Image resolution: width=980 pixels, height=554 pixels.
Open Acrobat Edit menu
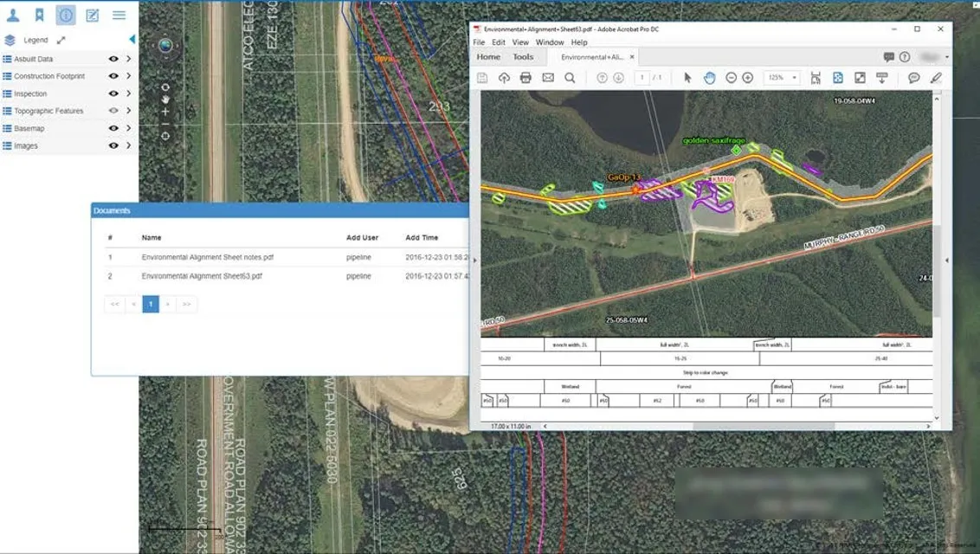(498, 42)
